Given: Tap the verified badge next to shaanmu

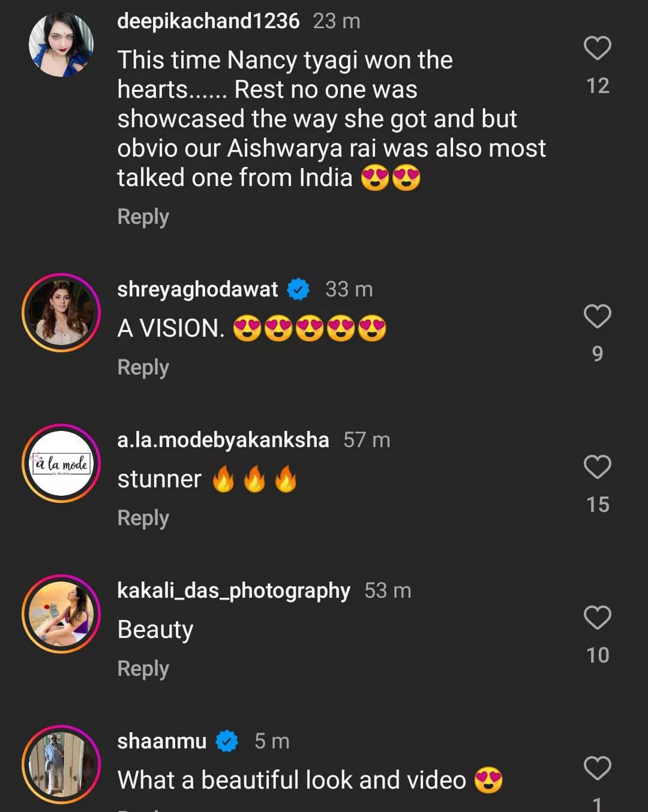Looking at the screenshot, I should (227, 741).
